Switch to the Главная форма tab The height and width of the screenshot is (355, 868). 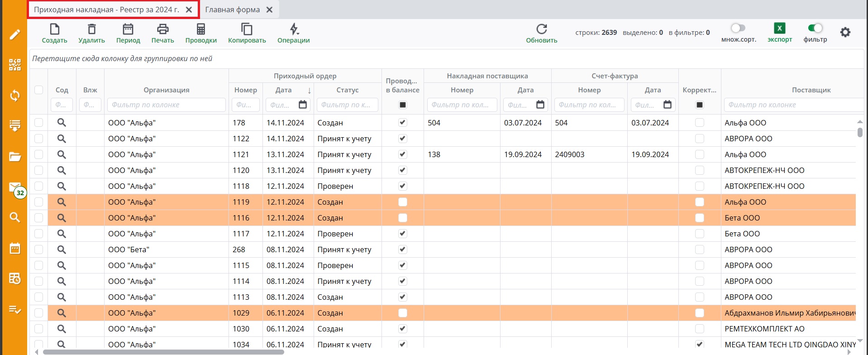tap(233, 10)
